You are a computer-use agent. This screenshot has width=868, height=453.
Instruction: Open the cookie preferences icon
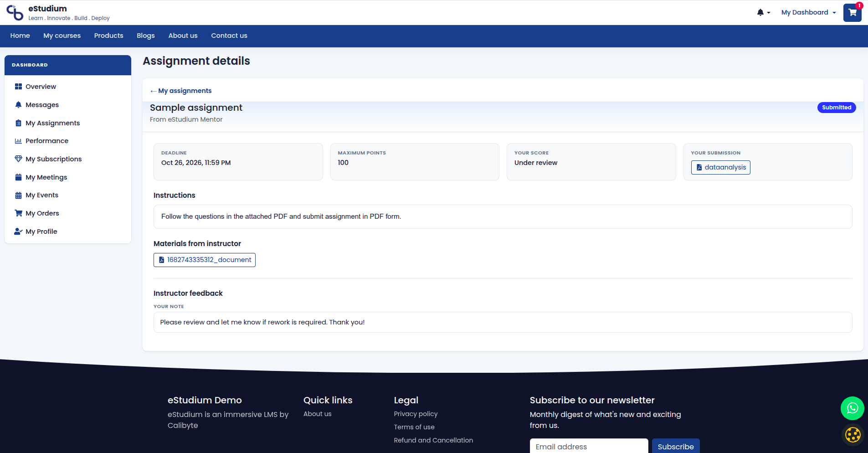tap(853, 435)
